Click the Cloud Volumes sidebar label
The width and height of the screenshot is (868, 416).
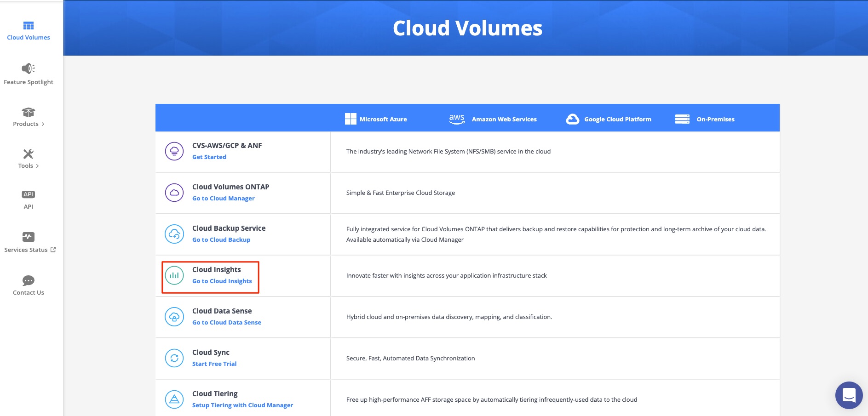29,38
